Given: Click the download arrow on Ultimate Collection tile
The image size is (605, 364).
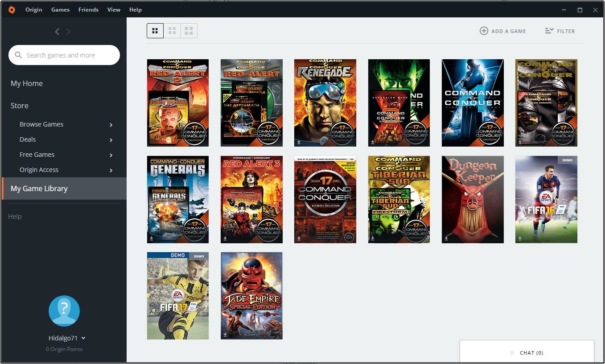Looking at the screenshot, I should 299,239.
